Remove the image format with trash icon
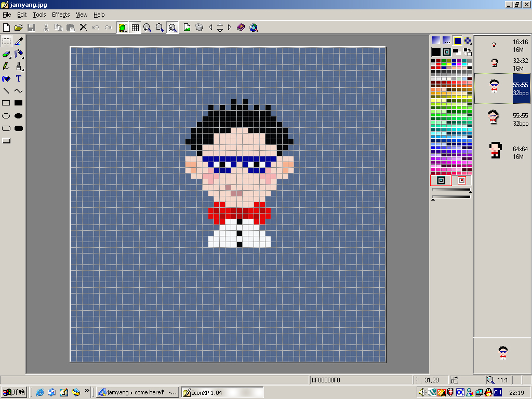Screen dimensions: 532x399 point(199,28)
